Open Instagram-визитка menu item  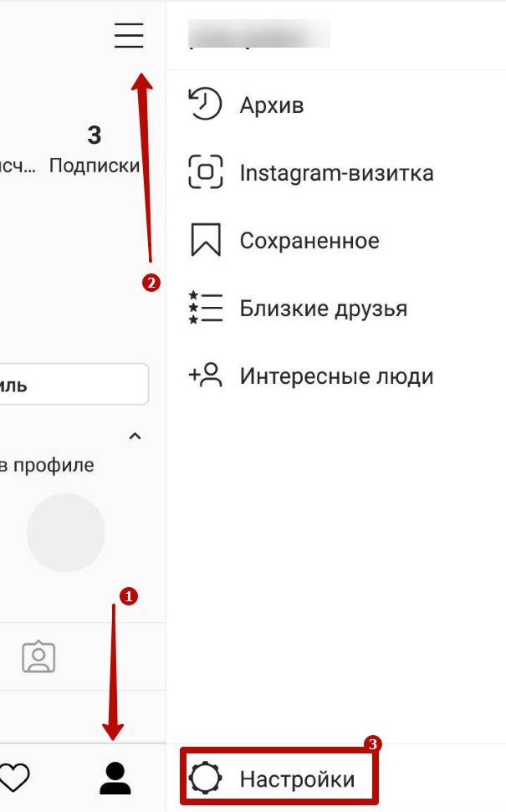pos(337,173)
